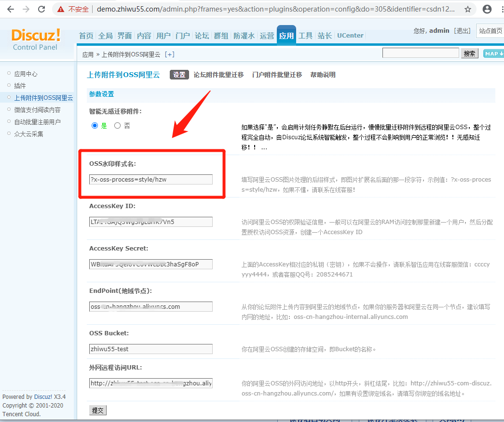Open the 站点首页 button
The image size is (504, 422).
coord(490,31)
